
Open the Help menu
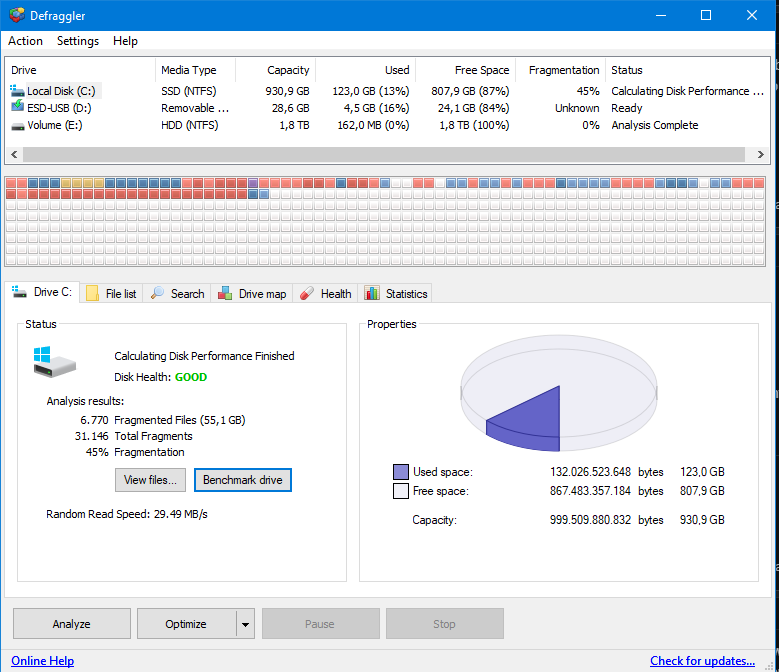125,41
